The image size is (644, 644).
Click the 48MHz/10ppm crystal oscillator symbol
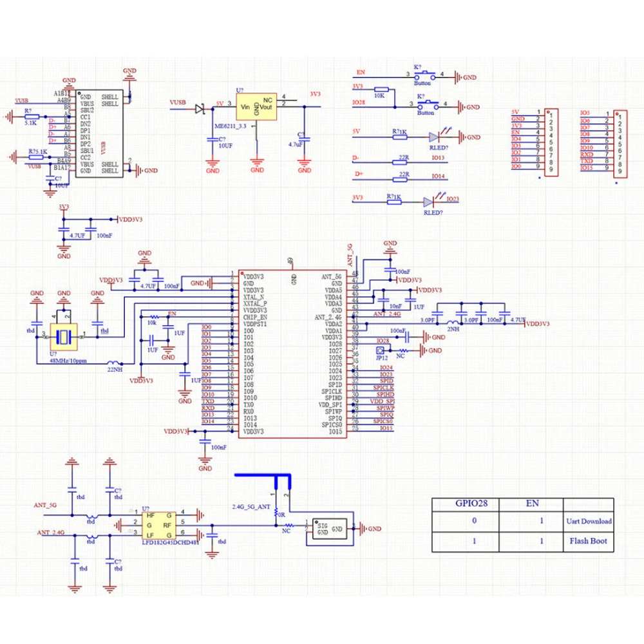[63, 337]
